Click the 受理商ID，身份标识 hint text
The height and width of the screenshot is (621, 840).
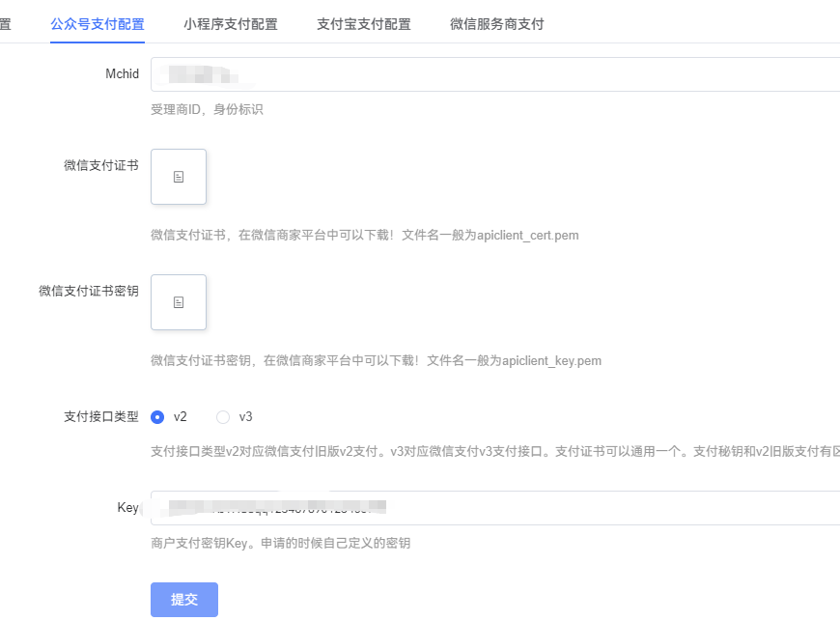[207, 110]
